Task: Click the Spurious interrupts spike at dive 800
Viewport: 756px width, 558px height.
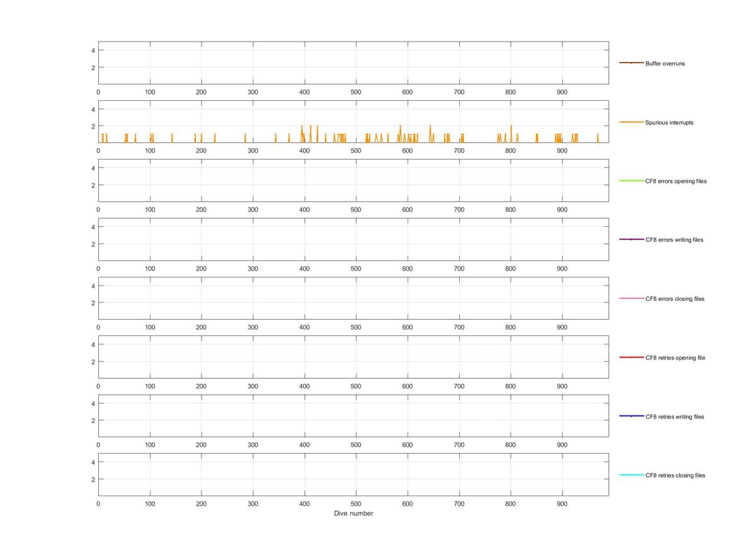Action: [511, 134]
